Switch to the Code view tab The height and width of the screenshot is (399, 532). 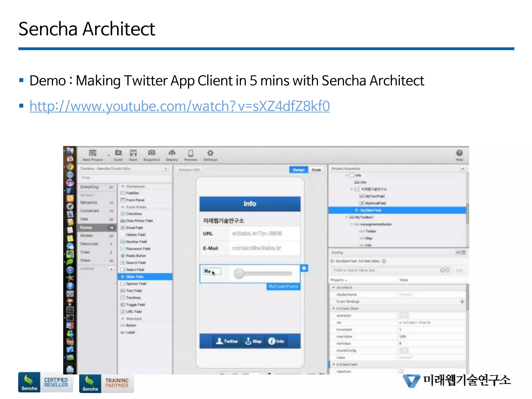coord(316,170)
